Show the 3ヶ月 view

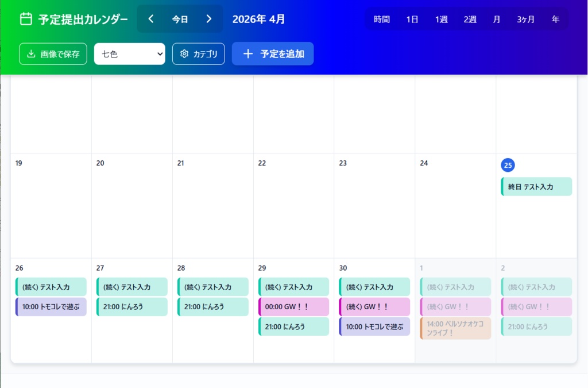pyautogui.click(x=525, y=20)
